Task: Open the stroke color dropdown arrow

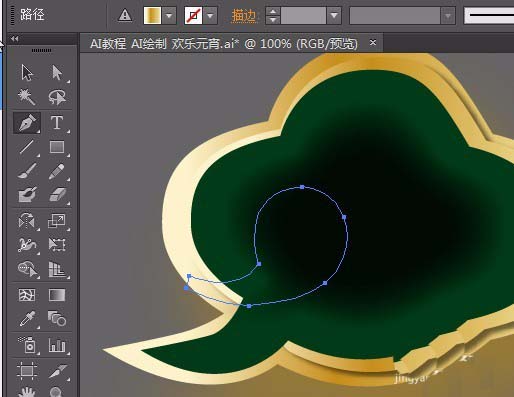Action: tap(210, 15)
